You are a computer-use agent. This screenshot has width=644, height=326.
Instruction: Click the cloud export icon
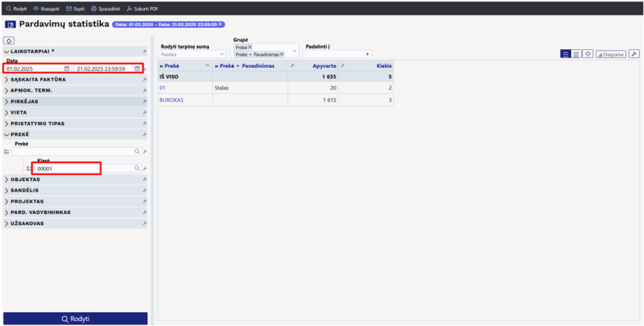(x=587, y=54)
